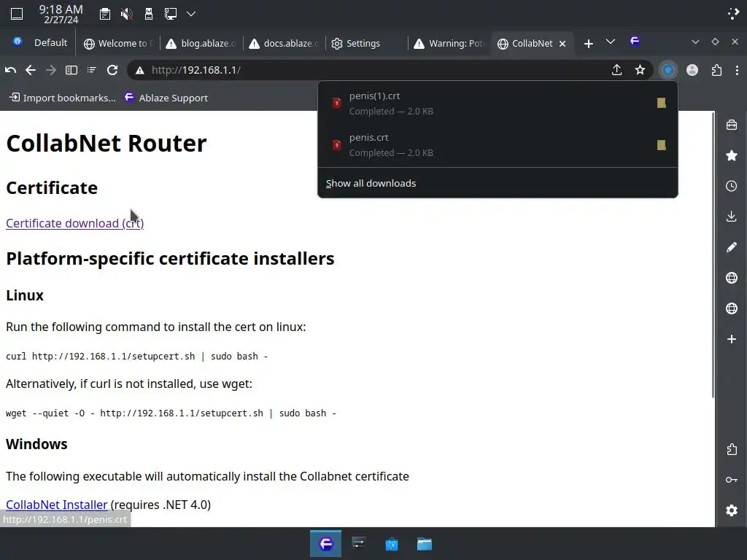747x560 pixels.
Task: Toggle the side panel layout icon
Action: pos(71,71)
